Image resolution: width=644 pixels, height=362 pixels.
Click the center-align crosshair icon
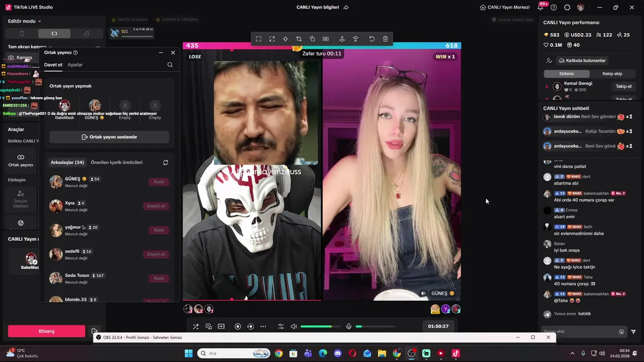coord(285,39)
